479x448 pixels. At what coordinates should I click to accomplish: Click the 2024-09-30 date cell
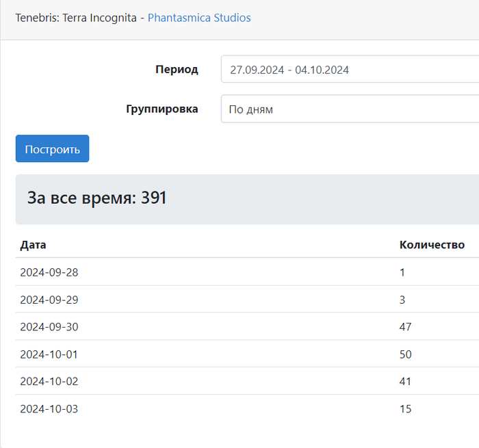click(x=49, y=327)
